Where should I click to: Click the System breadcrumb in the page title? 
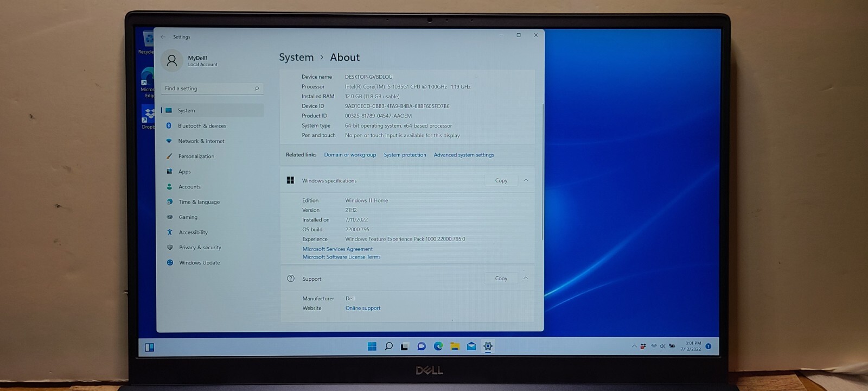click(x=296, y=58)
